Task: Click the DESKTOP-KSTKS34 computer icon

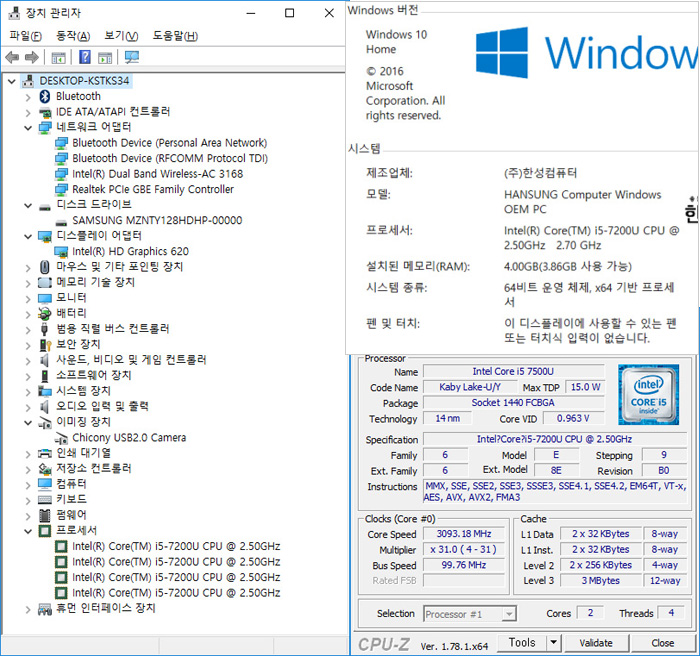Action: click(x=28, y=81)
